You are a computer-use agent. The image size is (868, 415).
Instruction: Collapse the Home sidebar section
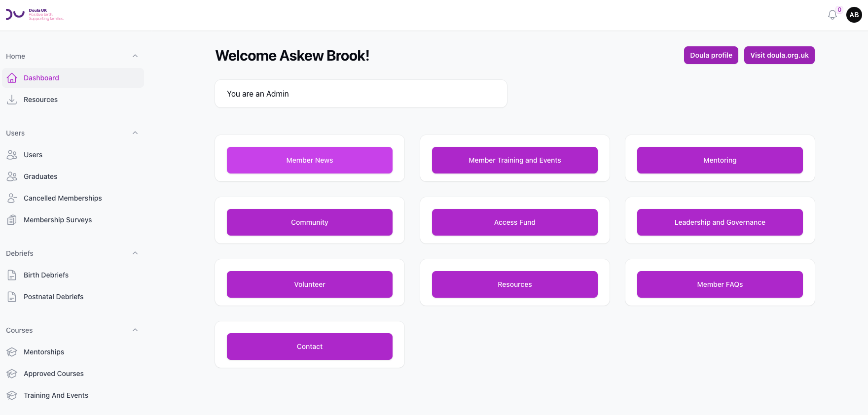[135, 56]
